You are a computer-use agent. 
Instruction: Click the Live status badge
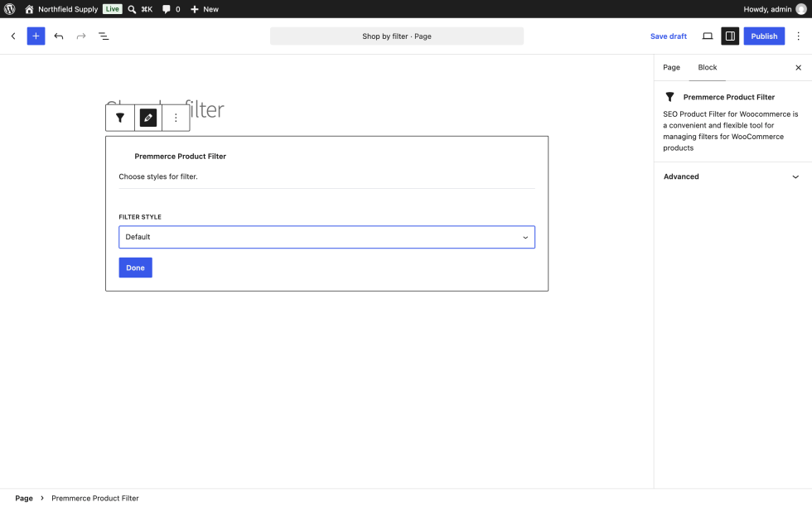pyautogui.click(x=112, y=9)
